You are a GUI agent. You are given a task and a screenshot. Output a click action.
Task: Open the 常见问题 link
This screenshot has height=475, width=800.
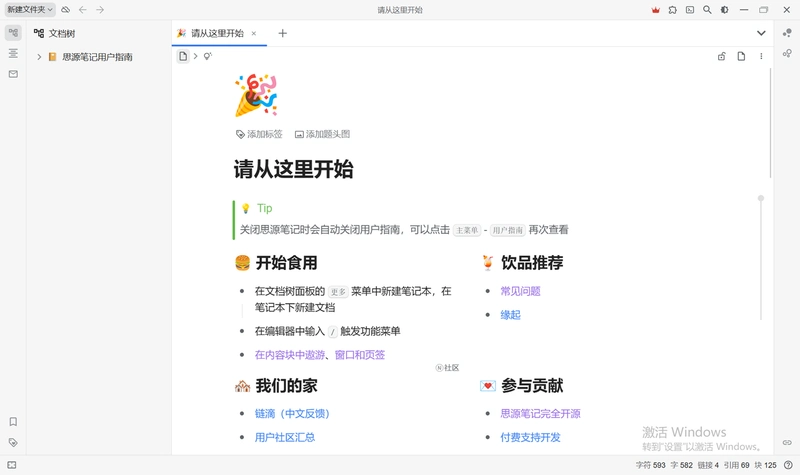point(520,291)
